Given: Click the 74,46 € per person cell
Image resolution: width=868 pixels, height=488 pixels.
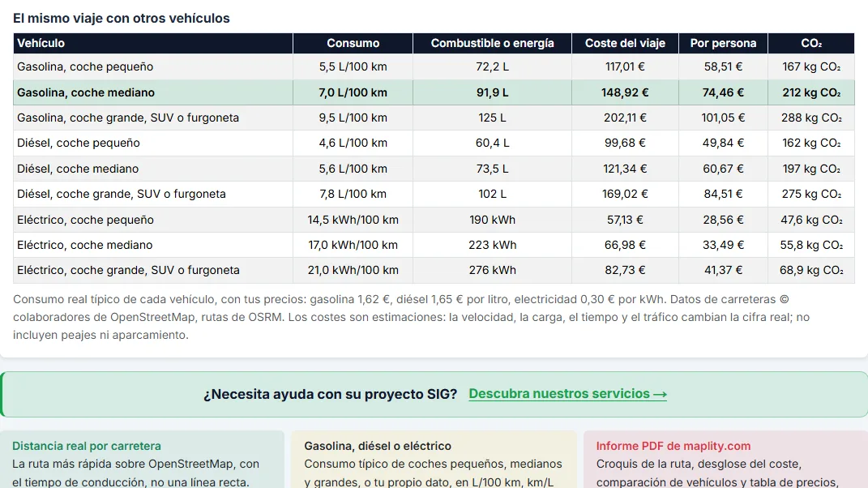Looking at the screenshot, I should tap(723, 92).
